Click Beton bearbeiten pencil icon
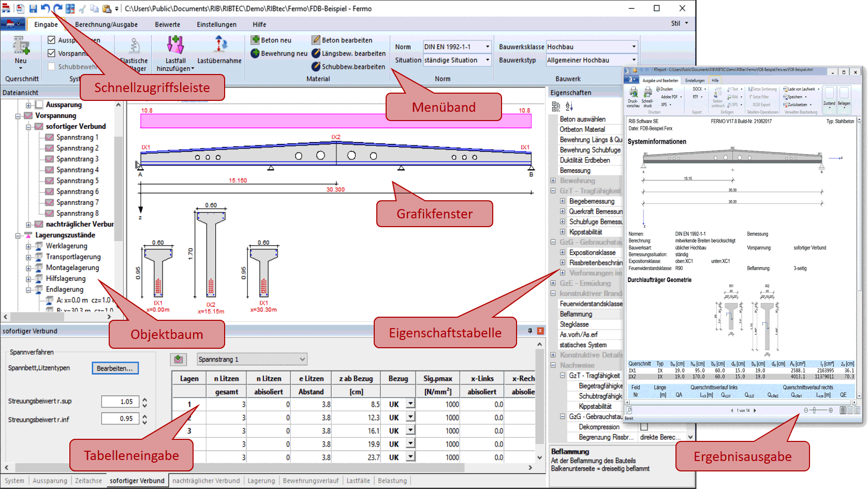The image size is (868, 489). (x=316, y=40)
